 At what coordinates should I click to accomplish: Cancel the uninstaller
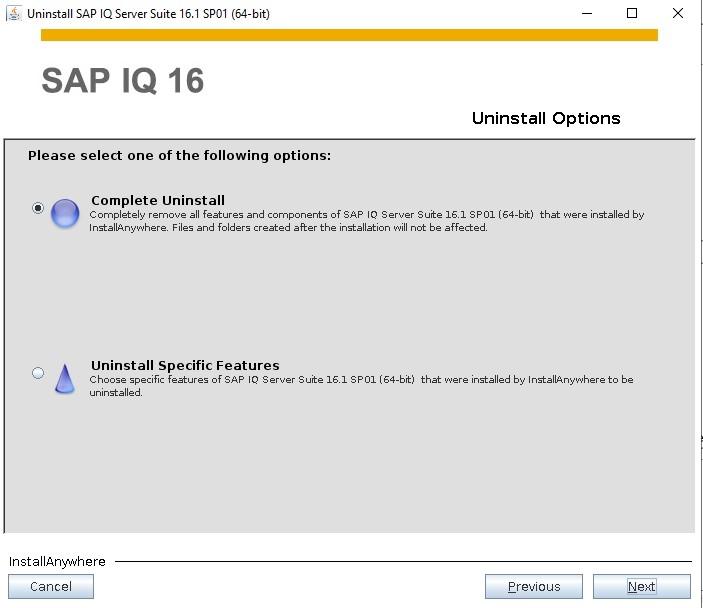[51, 586]
